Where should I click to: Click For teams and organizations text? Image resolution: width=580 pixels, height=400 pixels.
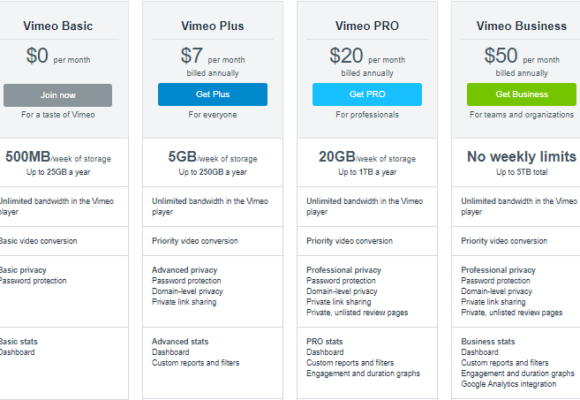(x=522, y=115)
